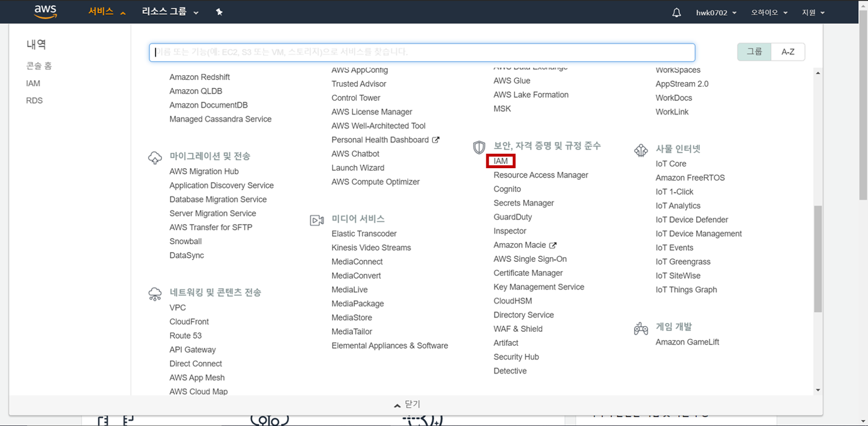Click the Migration & Transfer cloud icon
Image resolution: width=868 pixels, height=426 pixels.
tap(155, 157)
